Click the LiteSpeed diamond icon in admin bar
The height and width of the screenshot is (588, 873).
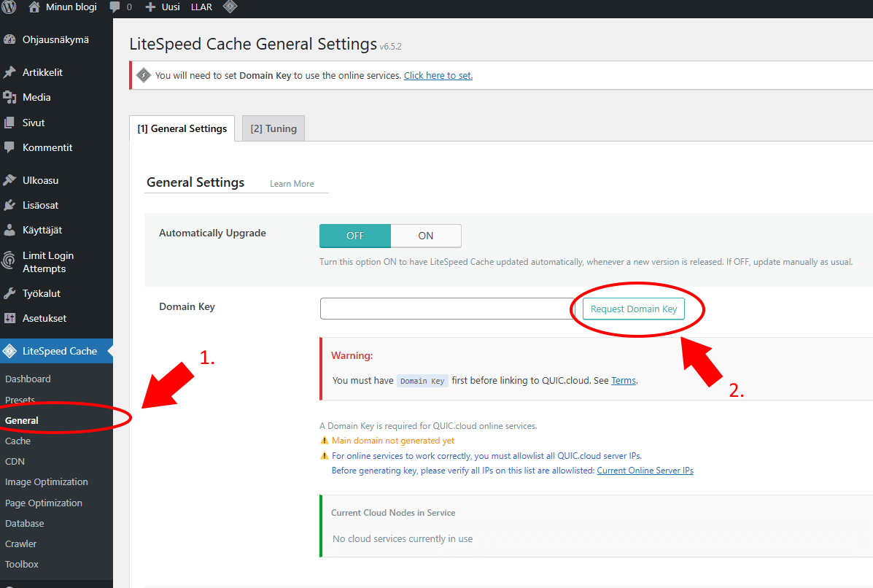230,7
